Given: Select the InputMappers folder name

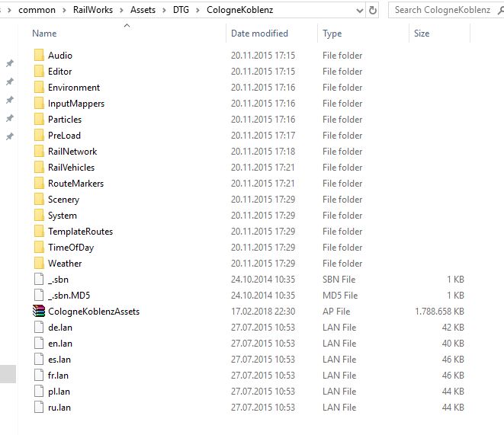Looking at the screenshot, I should pos(76,104).
